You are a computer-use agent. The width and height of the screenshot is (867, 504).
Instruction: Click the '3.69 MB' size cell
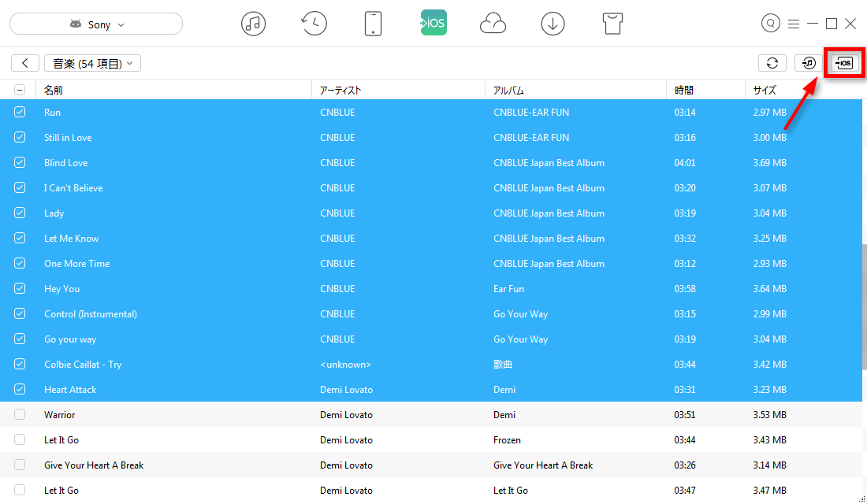pos(770,163)
